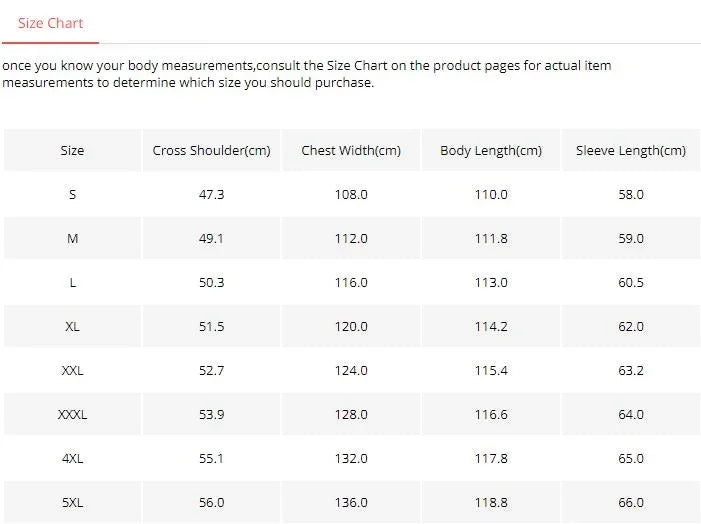Select the Cross Shoulder(cm) column header
Screen dimensions: 701x524
[x=211, y=150]
